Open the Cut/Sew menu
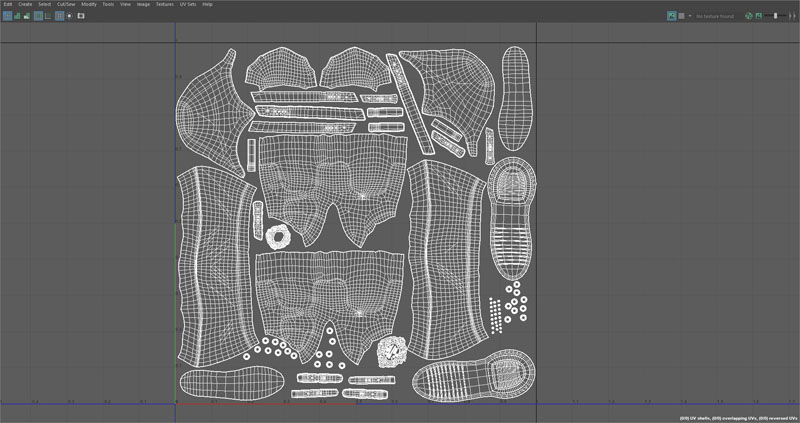The height and width of the screenshot is (423, 800). [x=66, y=5]
